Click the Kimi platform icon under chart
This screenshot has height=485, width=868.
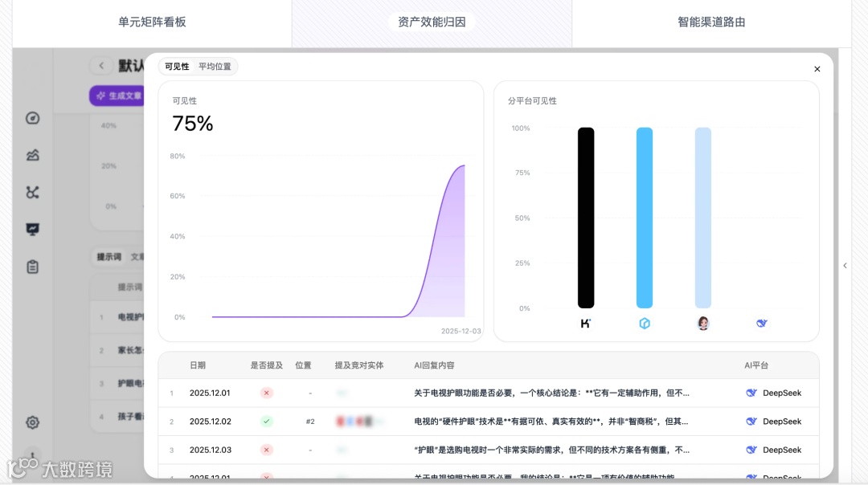click(586, 324)
